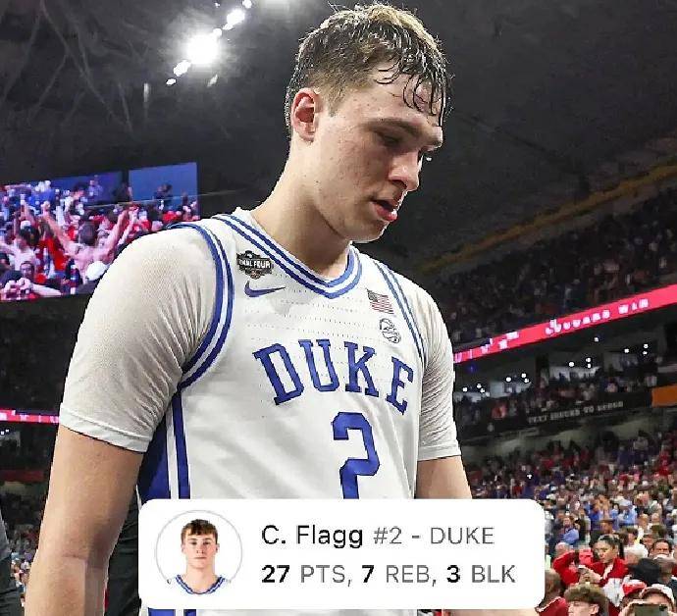The width and height of the screenshot is (677, 616).
Task: Click the 3 BLK stat
Action: click(481, 574)
